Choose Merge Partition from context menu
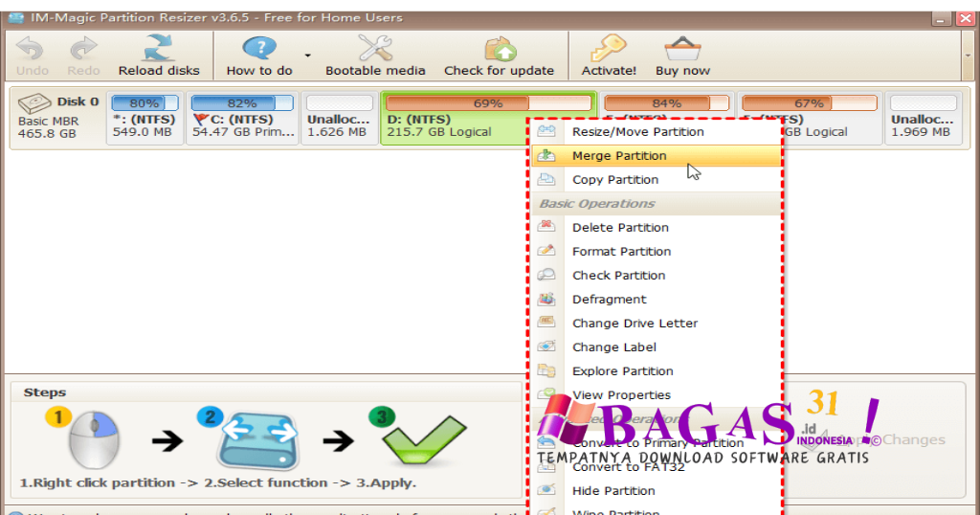This screenshot has height=515, width=980. pos(657,156)
